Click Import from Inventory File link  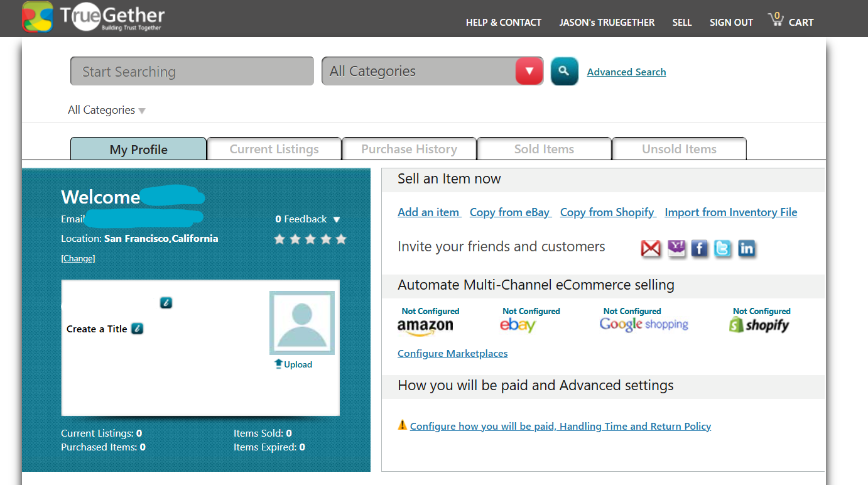pyautogui.click(x=731, y=212)
